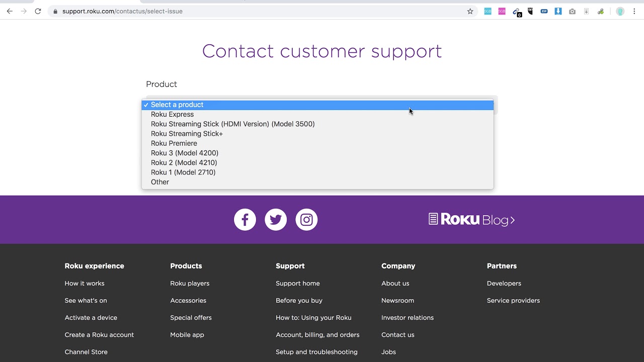Open 'Account, billing, and orders' link
The image size is (644, 362).
coord(317,334)
